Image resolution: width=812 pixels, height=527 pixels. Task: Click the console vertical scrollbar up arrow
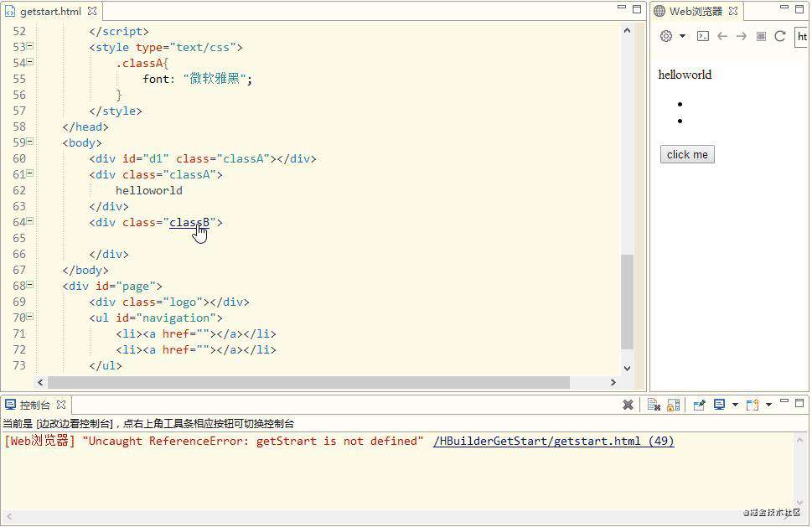tap(799, 440)
